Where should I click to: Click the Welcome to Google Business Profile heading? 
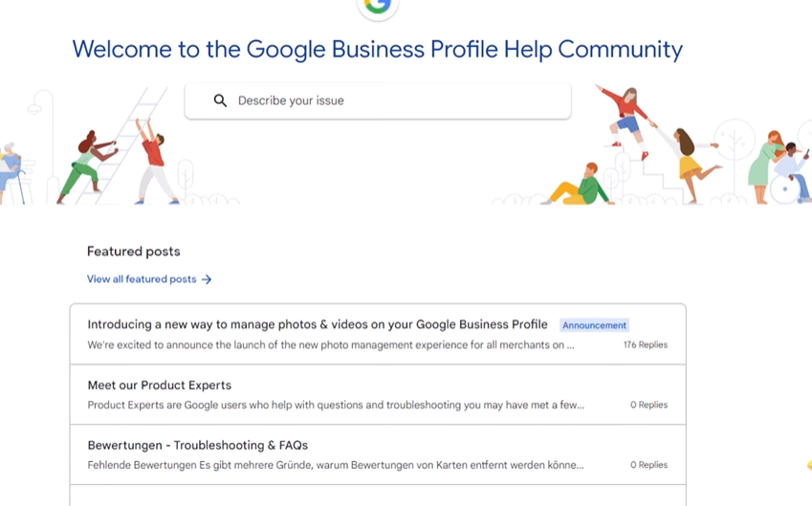377,50
